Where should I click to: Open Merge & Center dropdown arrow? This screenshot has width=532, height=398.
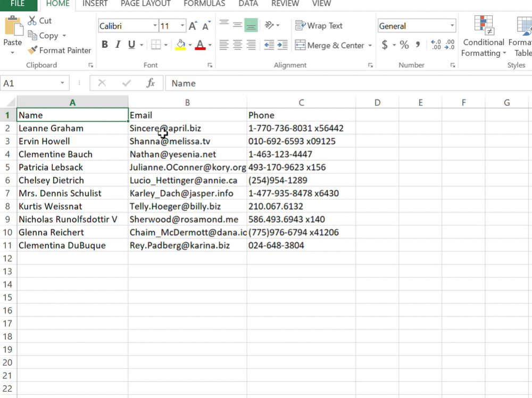tap(370, 45)
